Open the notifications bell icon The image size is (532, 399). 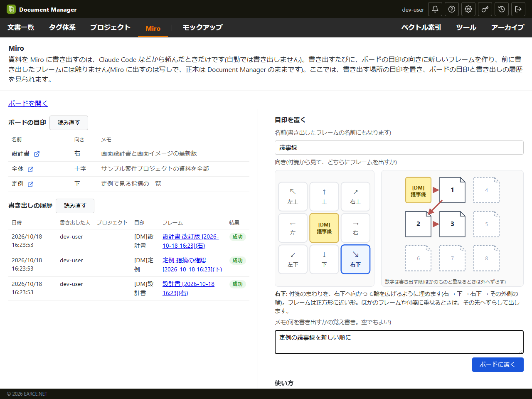435,9
